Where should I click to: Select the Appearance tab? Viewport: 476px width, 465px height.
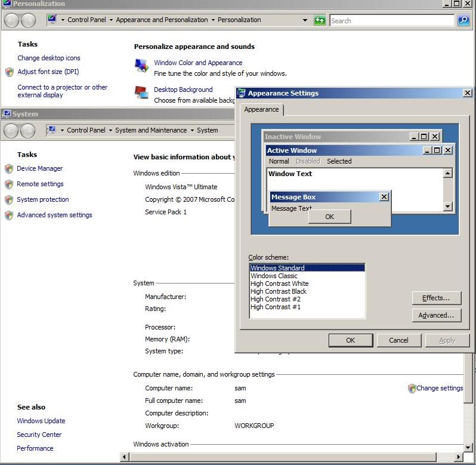pyautogui.click(x=261, y=109)
